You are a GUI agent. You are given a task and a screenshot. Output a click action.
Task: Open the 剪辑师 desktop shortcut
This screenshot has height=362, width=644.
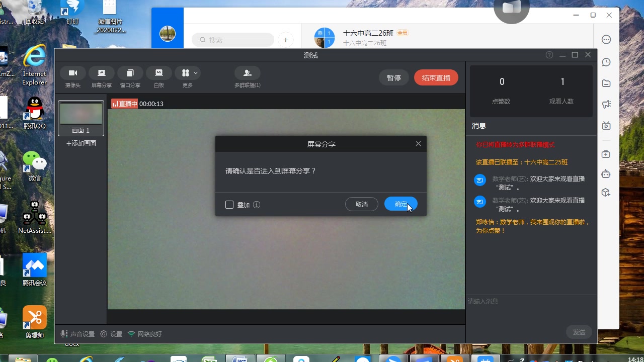point(35,322)
